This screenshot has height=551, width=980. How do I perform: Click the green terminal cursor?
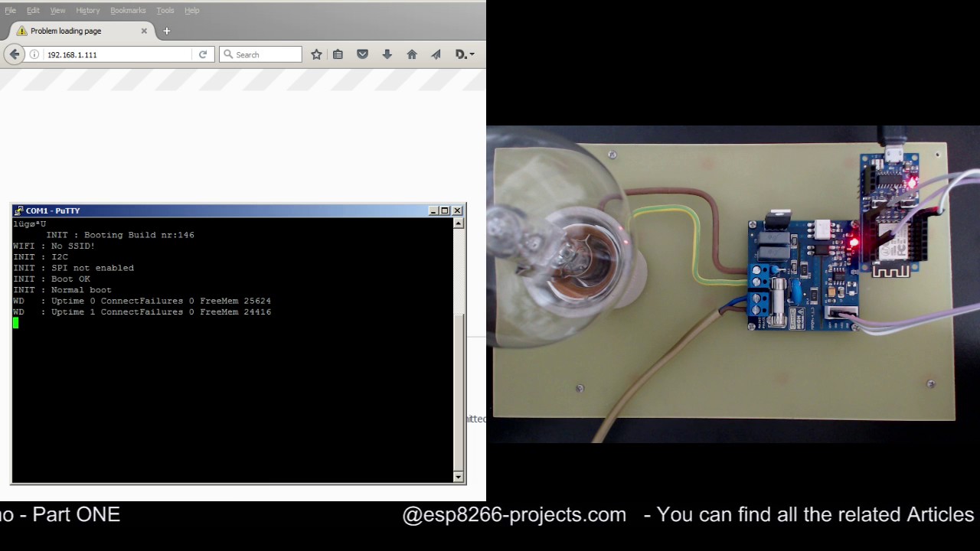pyautogui.click(x=15, y=323)
